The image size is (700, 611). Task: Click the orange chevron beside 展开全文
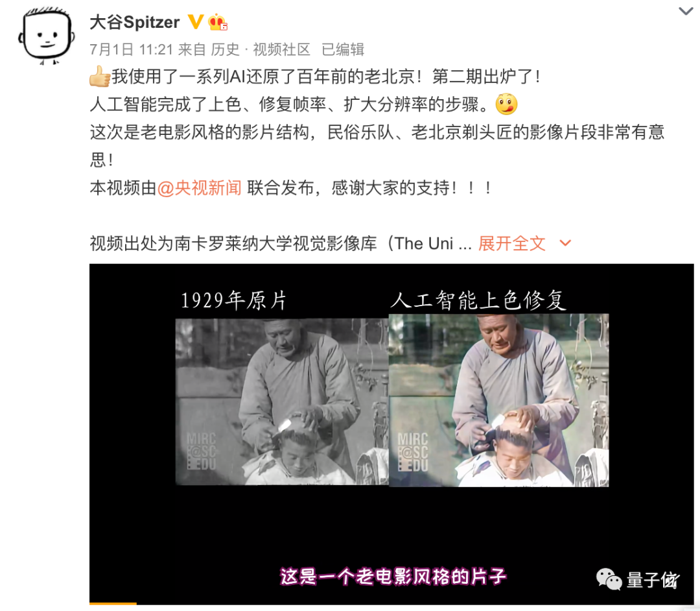coord(565,243)
